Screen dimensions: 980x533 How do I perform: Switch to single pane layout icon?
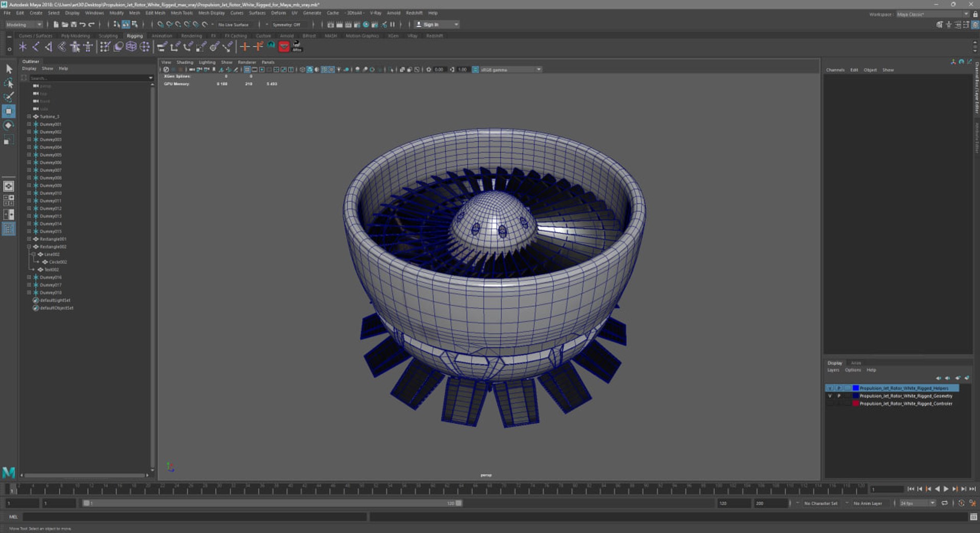tap(9, 187)
